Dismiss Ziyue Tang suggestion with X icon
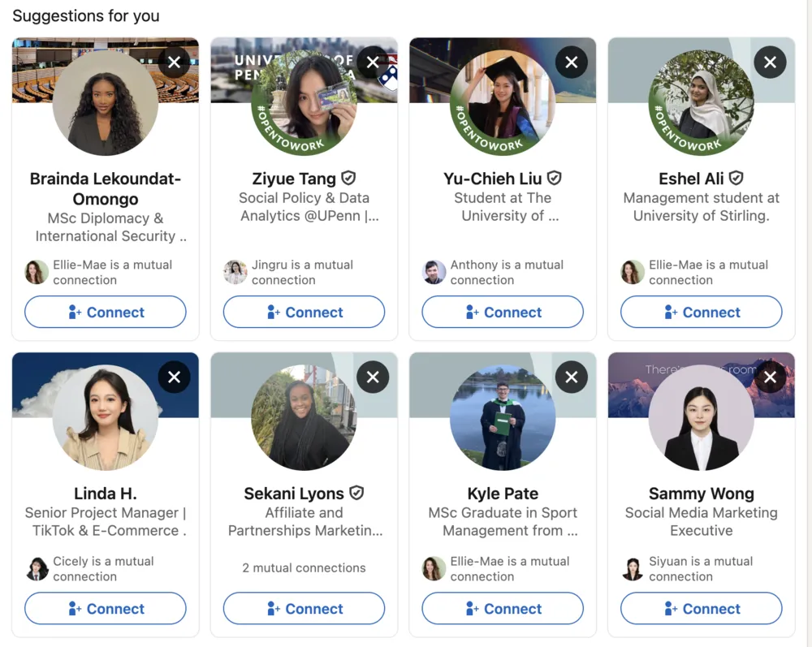 [373, 63]
